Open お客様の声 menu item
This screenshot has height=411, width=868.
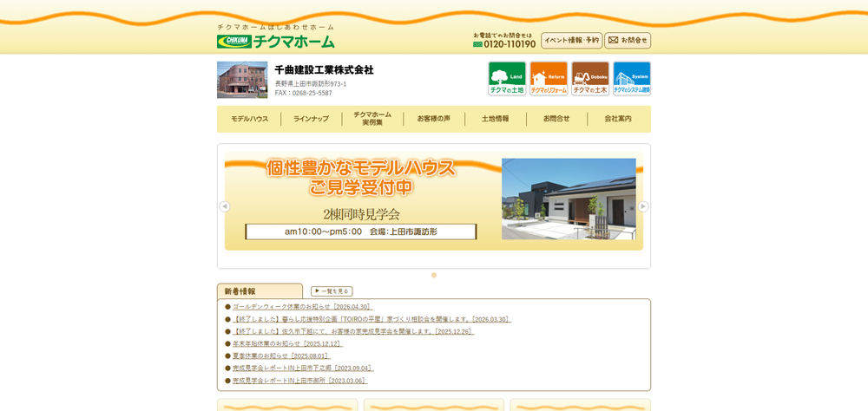click(434, 119)
